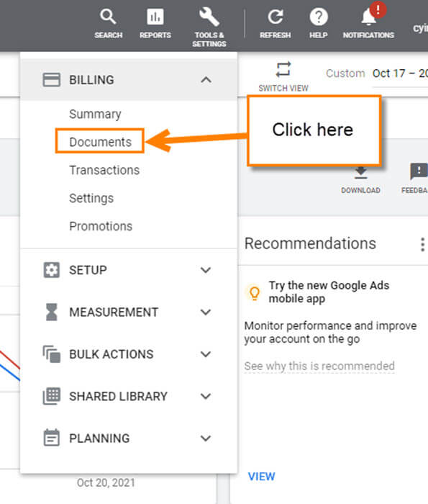Expand the Bulk Actions section
Image resolution: width=428 pixels, height=504 pixels.
pyautogui.click(x=129, y=354)
